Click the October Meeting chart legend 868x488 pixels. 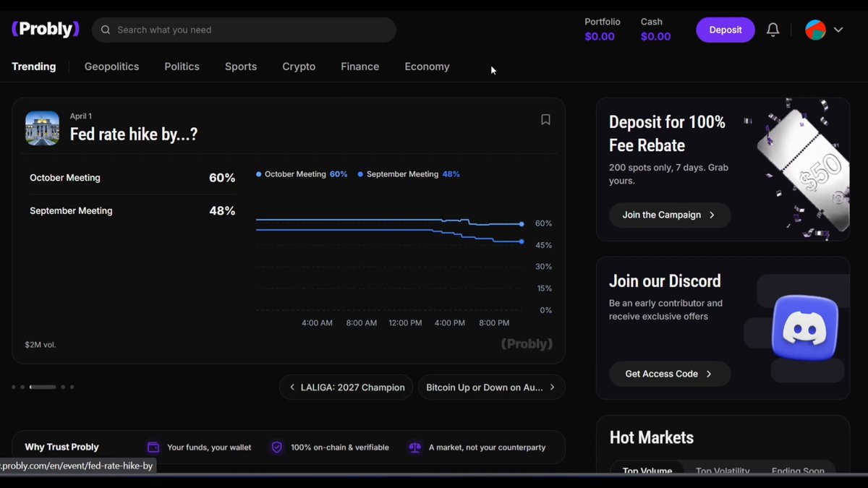pos(302,174)
